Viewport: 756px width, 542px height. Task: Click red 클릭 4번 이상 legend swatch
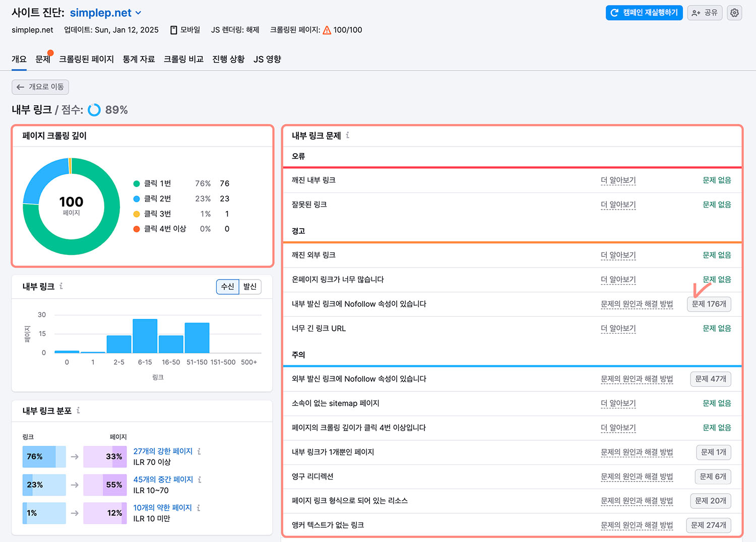pos(137,229)
